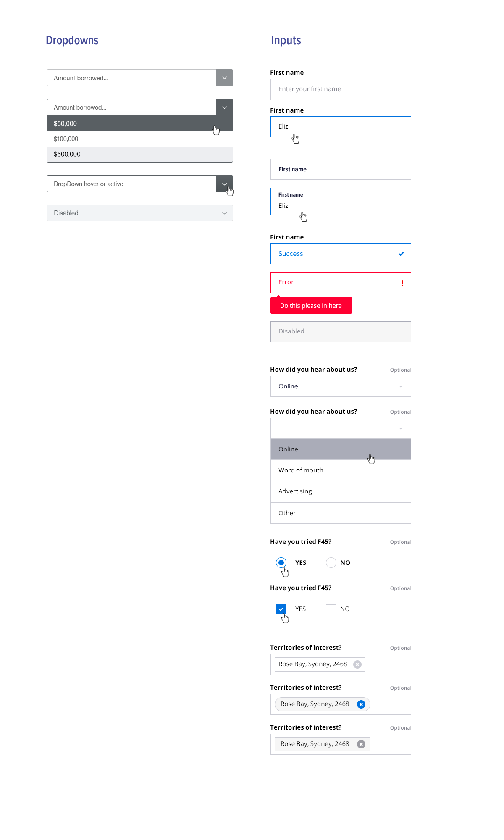Click the Disabled dropdown chevron

(x=225, y=213)
